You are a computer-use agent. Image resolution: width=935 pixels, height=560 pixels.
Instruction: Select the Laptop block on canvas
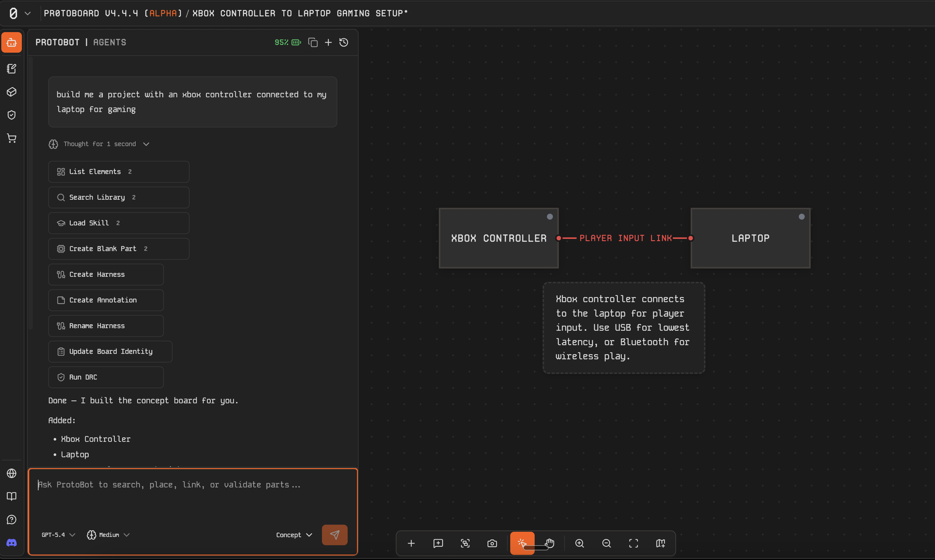pos(751,239)
